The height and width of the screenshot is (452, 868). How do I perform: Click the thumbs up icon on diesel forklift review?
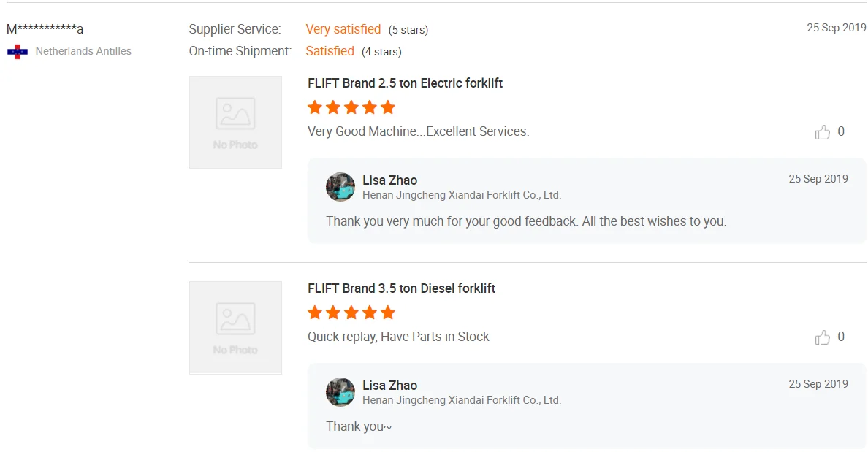(823, 337)
